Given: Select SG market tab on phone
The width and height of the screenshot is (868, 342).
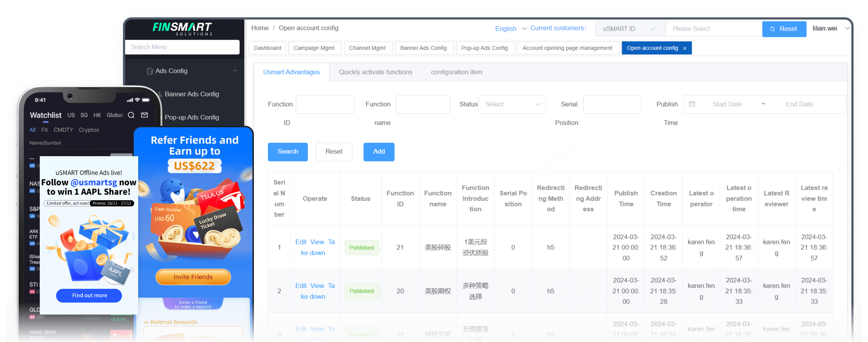Looking at the screenshot, I should pos(84,115).
